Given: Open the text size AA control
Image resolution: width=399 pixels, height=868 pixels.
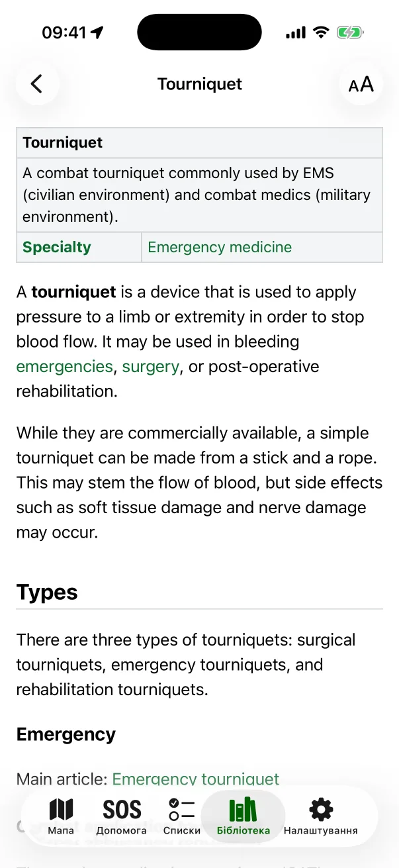Looking at the screenshot, I should point(361,84).
